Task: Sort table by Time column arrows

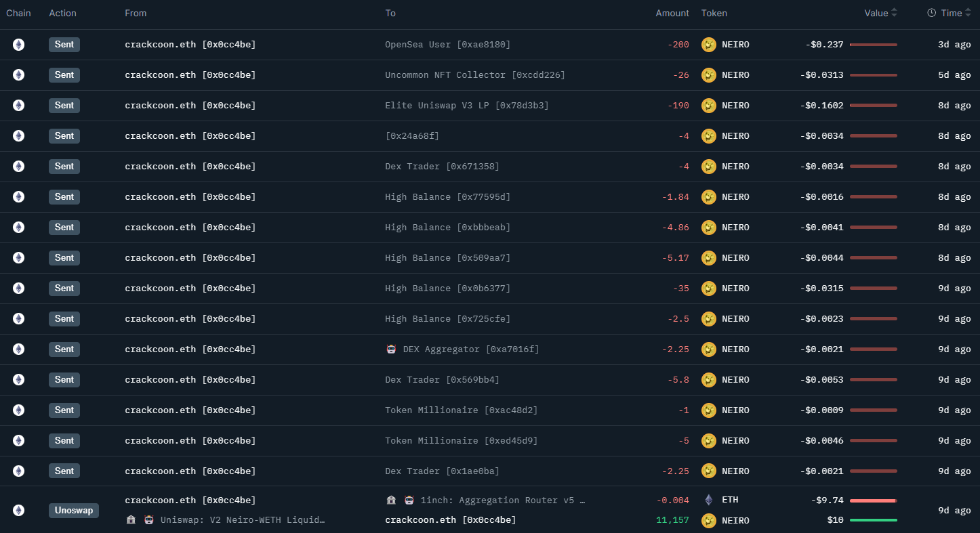Action: click(970, 13)
